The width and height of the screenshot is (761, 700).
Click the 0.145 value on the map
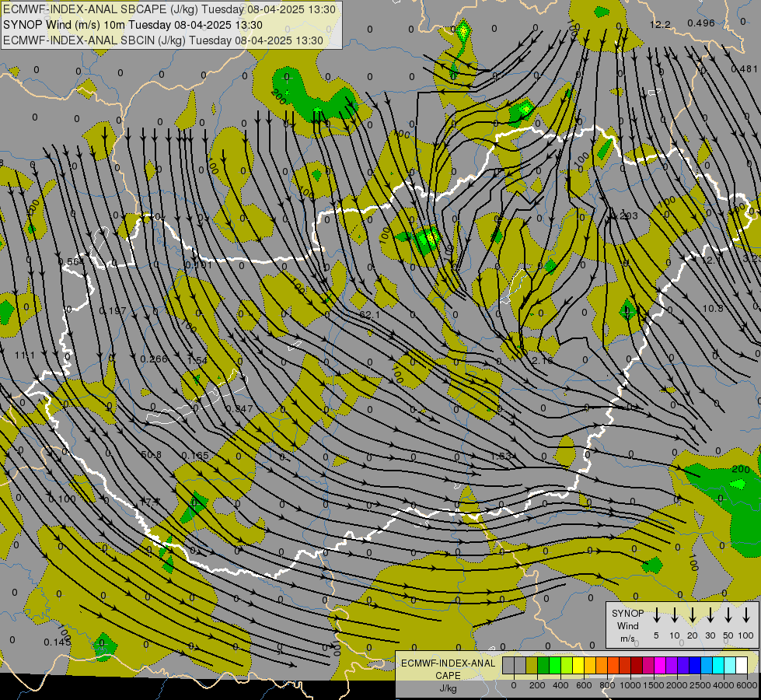[x=58, y=642]
